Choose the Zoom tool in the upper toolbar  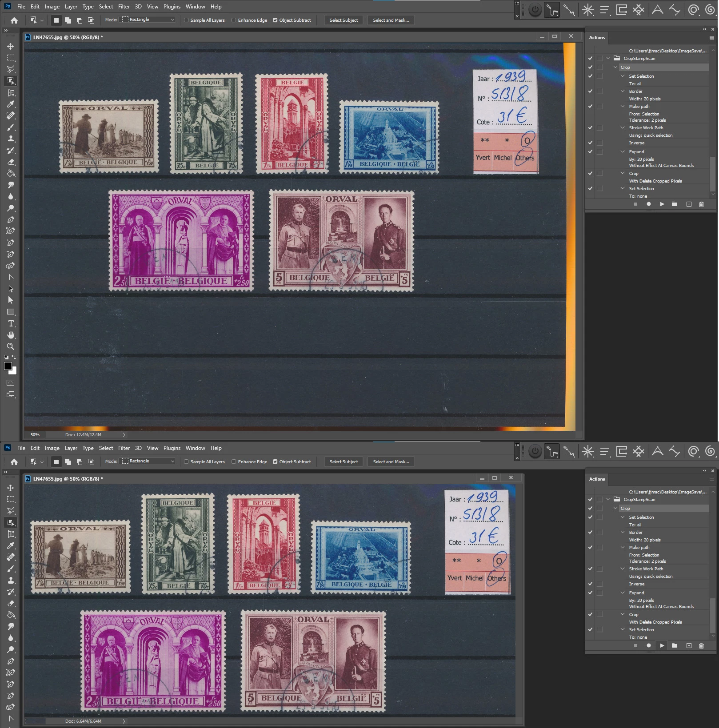pos(11,346)
